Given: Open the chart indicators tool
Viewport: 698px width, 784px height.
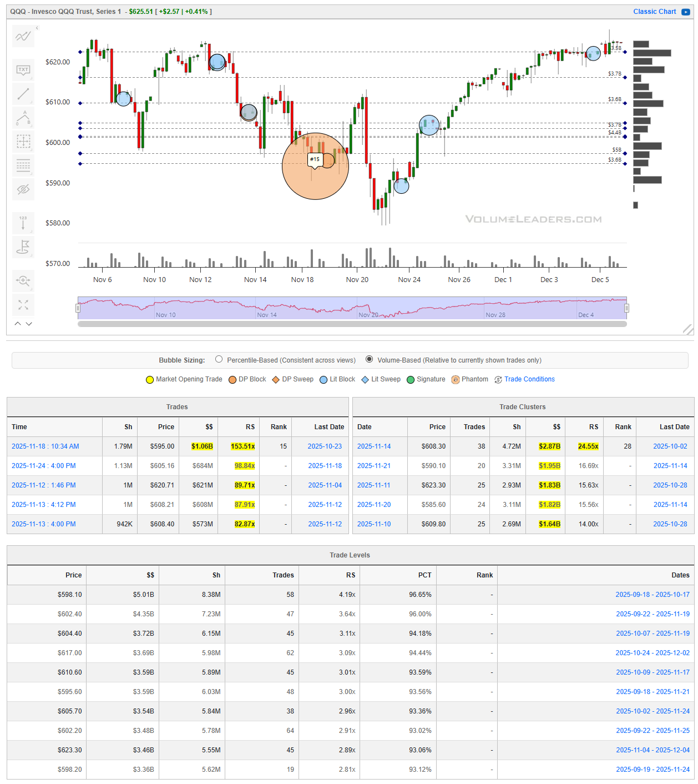Looking at the screenshot, I should pyautogui.click(x=23, y=37).
